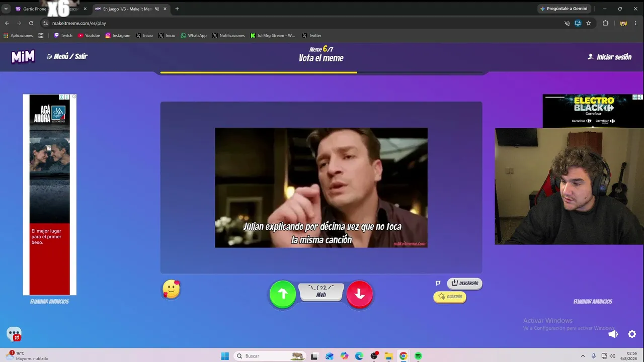Vote Meh on the meme
Screen dimensions: 644x362
click(x=321, y=292)
